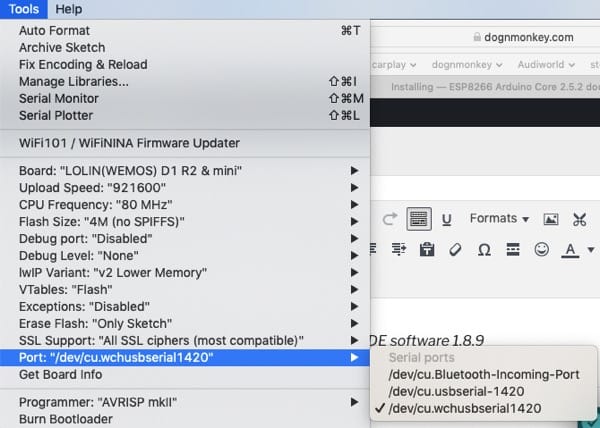
Task: Open the emoticon smiley picker
Action: pyautogui.click(x=542, y=248)
